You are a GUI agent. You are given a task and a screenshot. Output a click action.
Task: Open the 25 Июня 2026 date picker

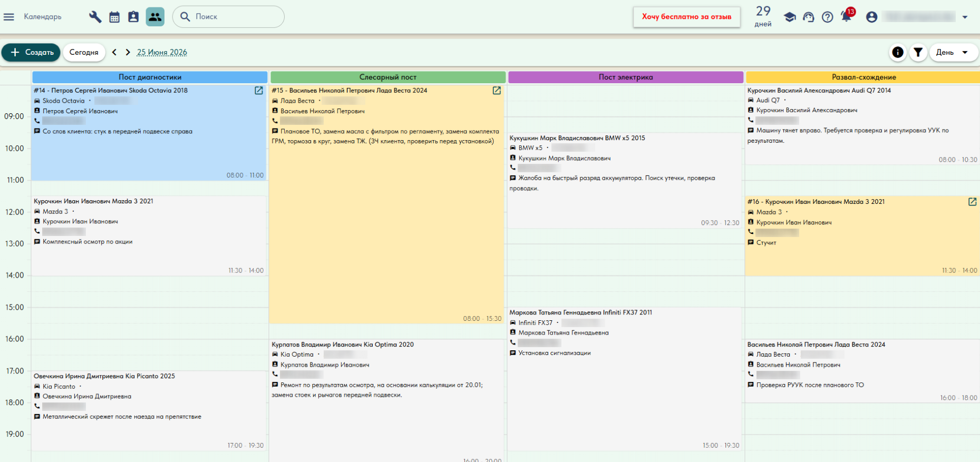point(162,52)
